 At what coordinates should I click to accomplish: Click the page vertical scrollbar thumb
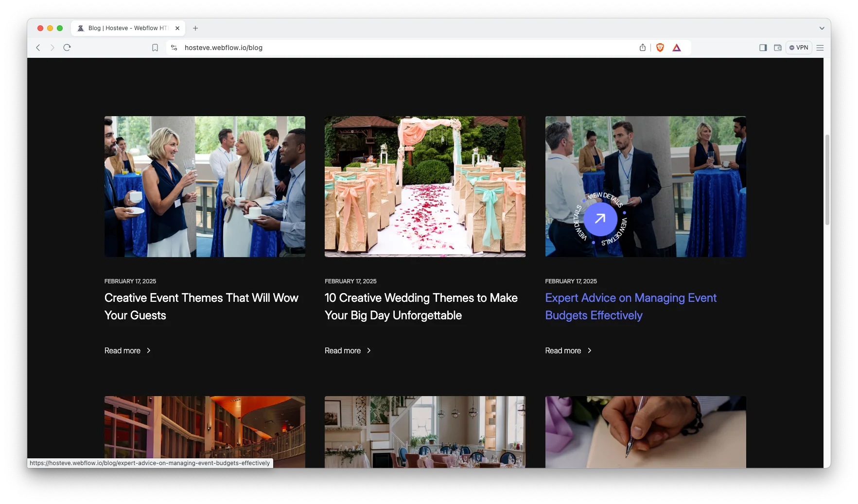(x=827, y=180)
